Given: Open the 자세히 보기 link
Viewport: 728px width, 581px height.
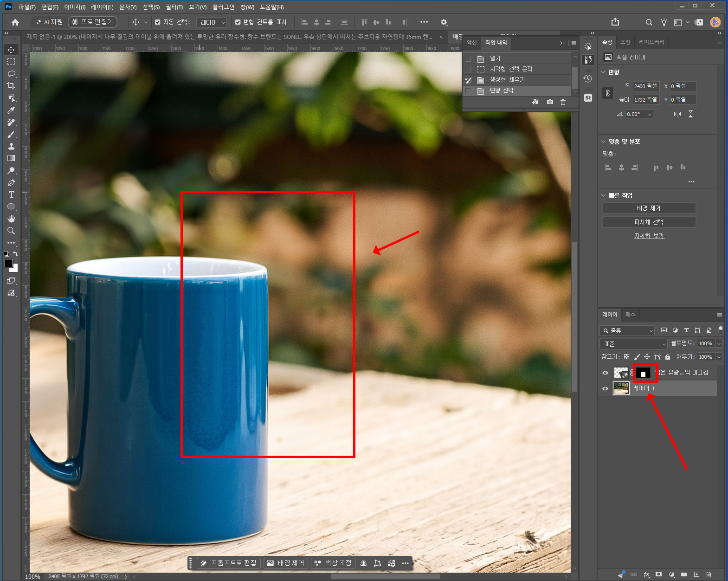Looking at the screenshot, I should click(x=649, y=236).
